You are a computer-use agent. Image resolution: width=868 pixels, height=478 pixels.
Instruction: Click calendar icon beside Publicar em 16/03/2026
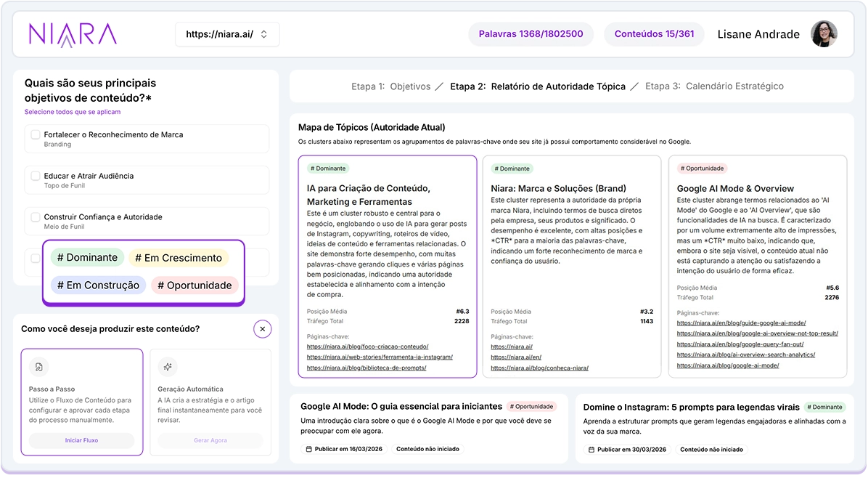(x=308, y=449)
